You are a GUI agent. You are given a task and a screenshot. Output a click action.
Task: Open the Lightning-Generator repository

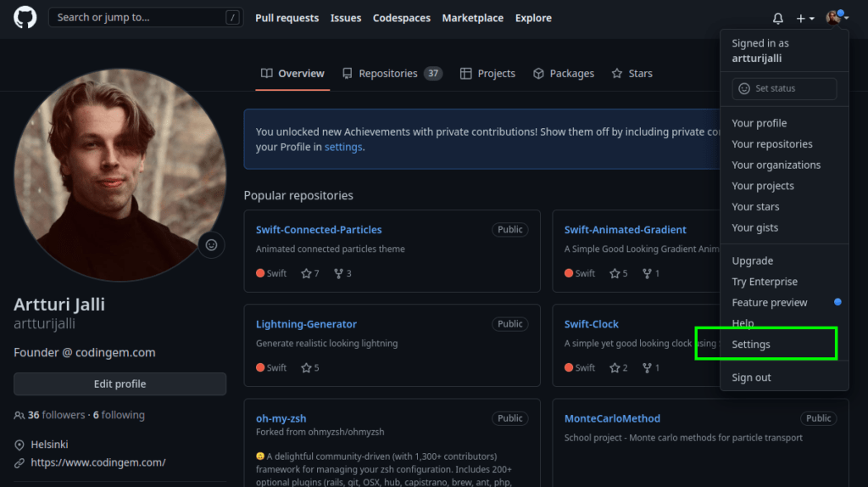pyautogui.click(x=306, y=324)
